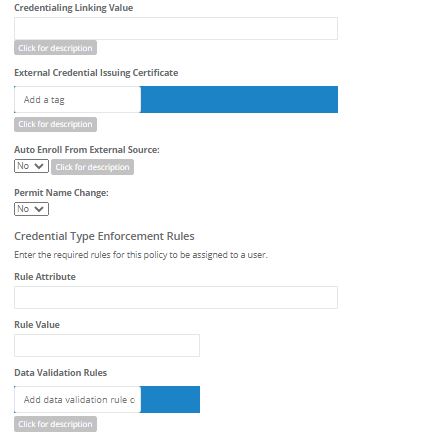Click the Credential Type Enforcement Rules heading
Image resolution: width=445 pixels, height=440 pixels.
click(104, 236)
